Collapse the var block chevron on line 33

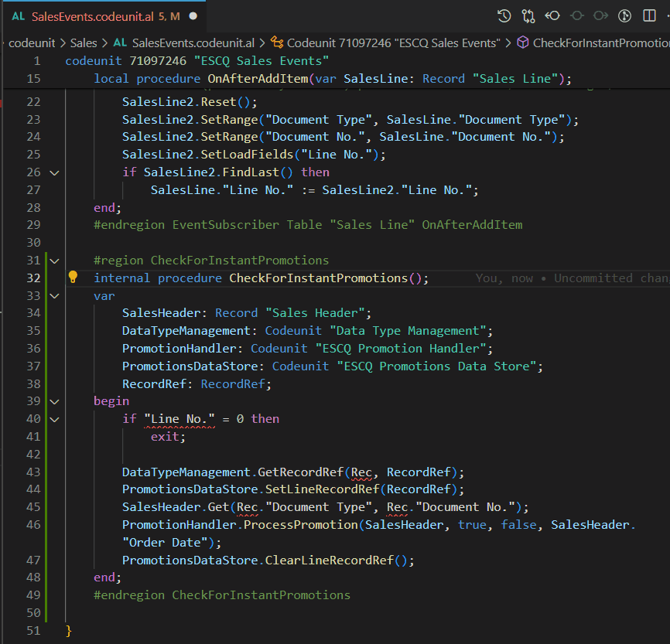point(53,295)
